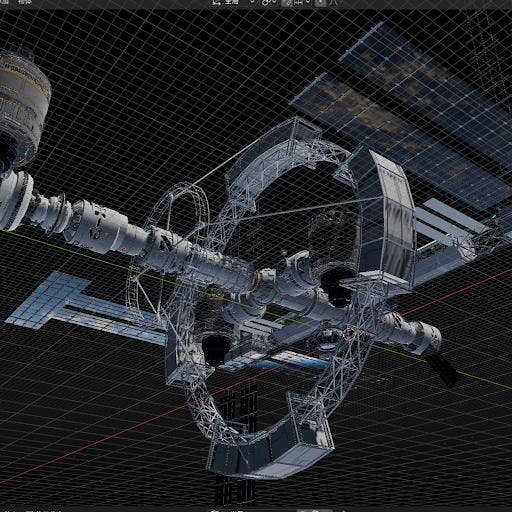The height and width of the screenshot is (512, 512).
Task: Open the transform orientation dropdown in header
Action: (232, 2)
